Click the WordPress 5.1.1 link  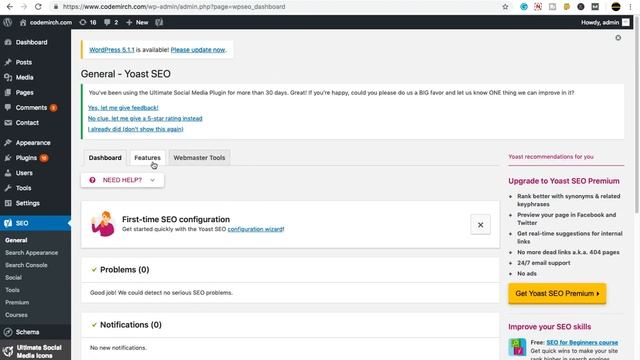point(111,49)
